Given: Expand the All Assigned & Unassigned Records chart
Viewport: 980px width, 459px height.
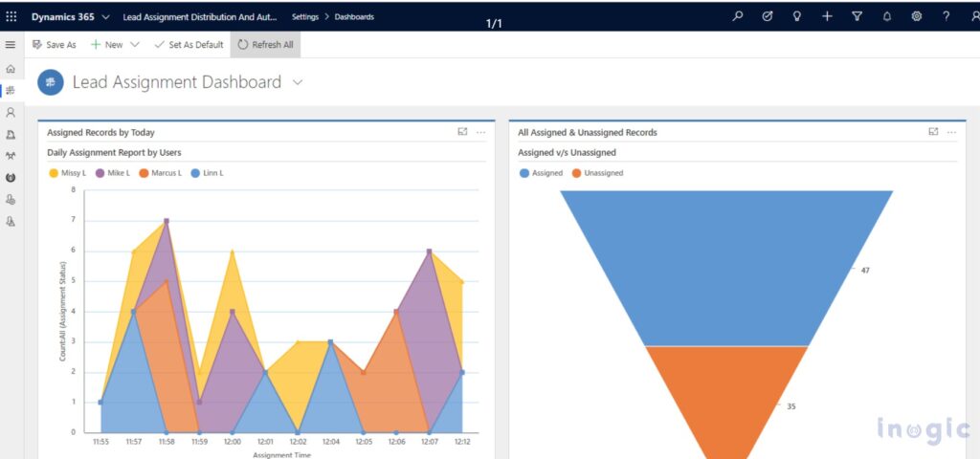Looking at the screenshot, I should click(x=933, y=132).
